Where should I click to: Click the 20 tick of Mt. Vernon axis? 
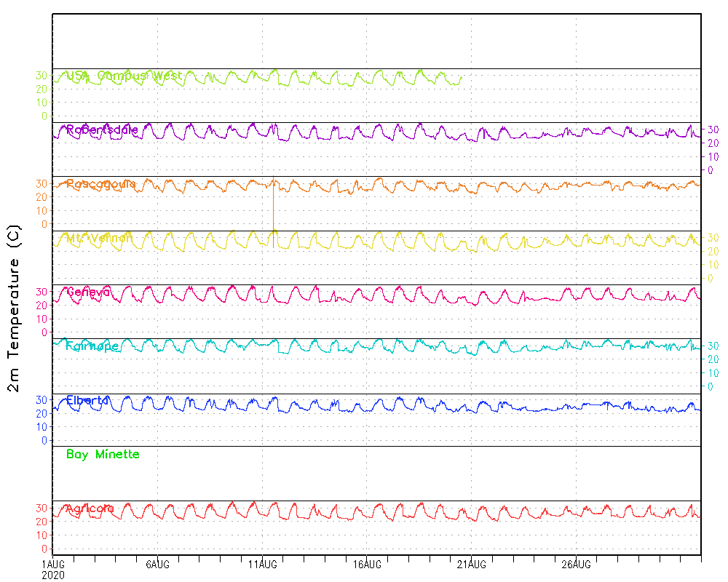pos(713,252)
